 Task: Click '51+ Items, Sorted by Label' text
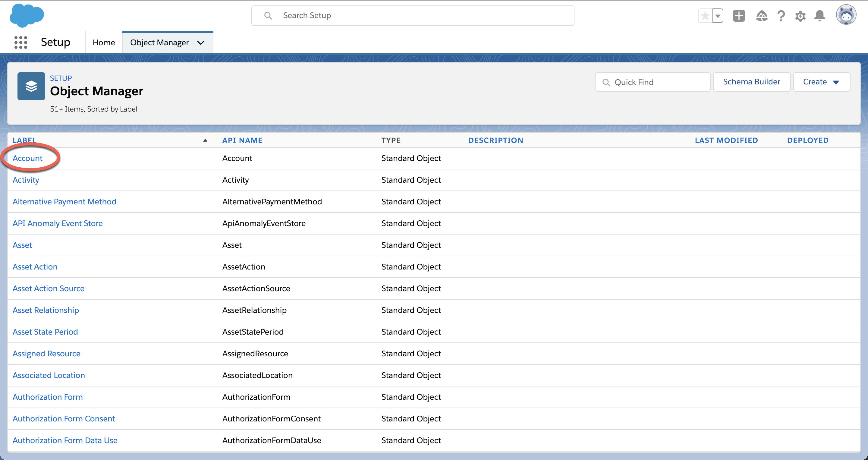93,109
